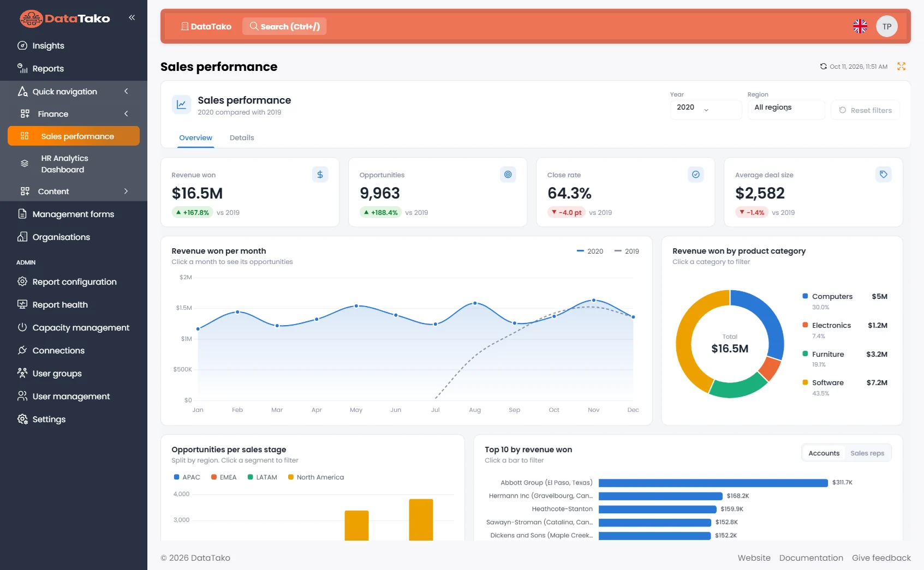This screenshot has height=570, width=924.
Task: Toggle EMEA region in stage chart legend
Action: [x=224, y=477]
